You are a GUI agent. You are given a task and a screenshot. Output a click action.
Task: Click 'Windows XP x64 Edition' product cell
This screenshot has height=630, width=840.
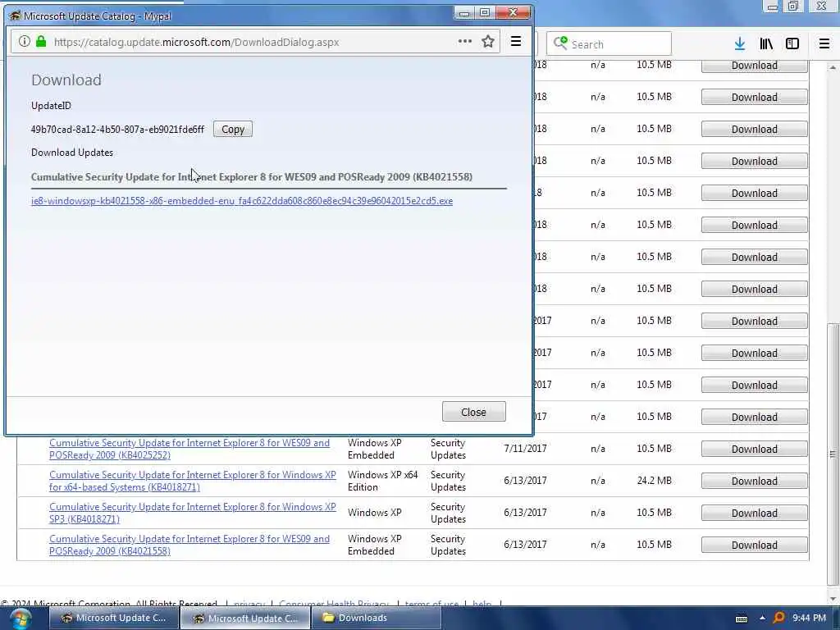[382, 481]
